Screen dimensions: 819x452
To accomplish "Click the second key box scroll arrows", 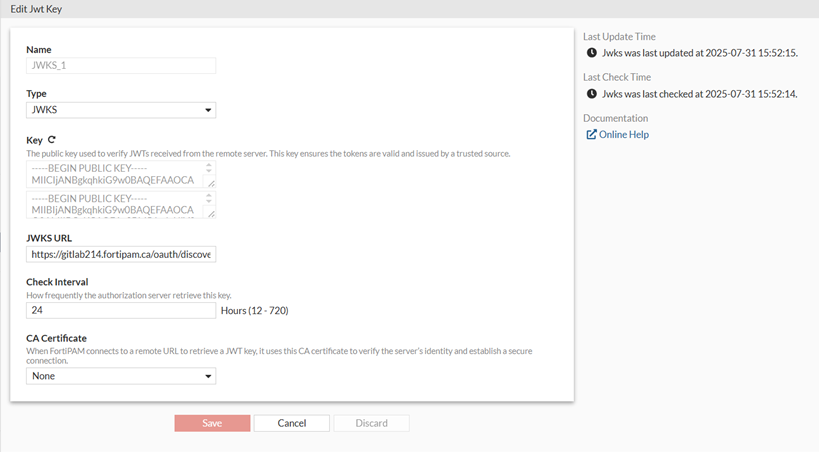I will (x=209, y=199).
